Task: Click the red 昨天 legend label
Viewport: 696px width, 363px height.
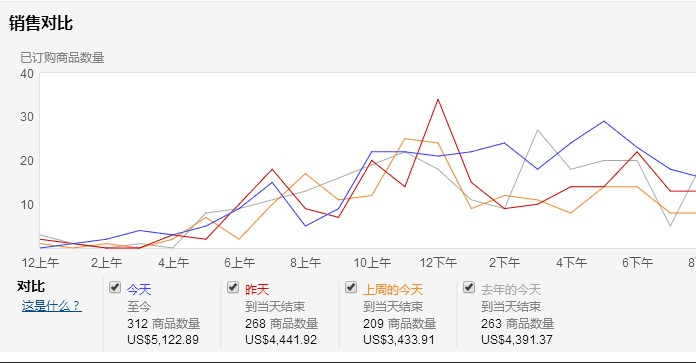Action: pos(257,290)
